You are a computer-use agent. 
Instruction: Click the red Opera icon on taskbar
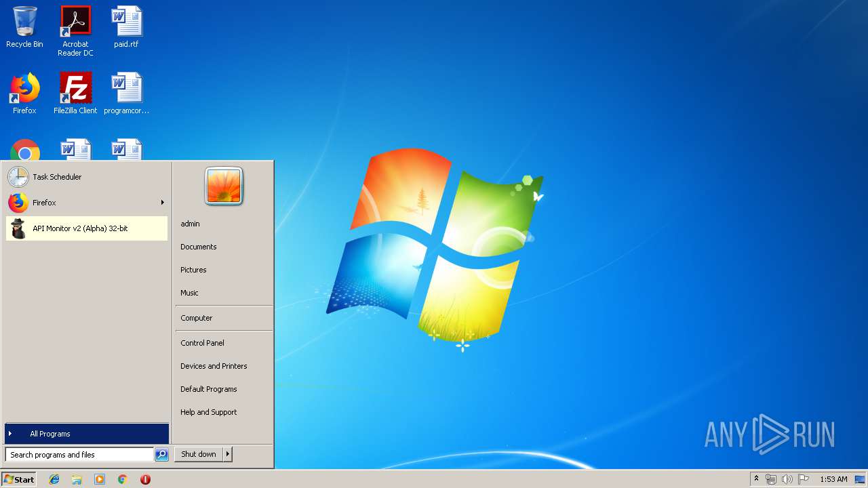click(145, 479)
